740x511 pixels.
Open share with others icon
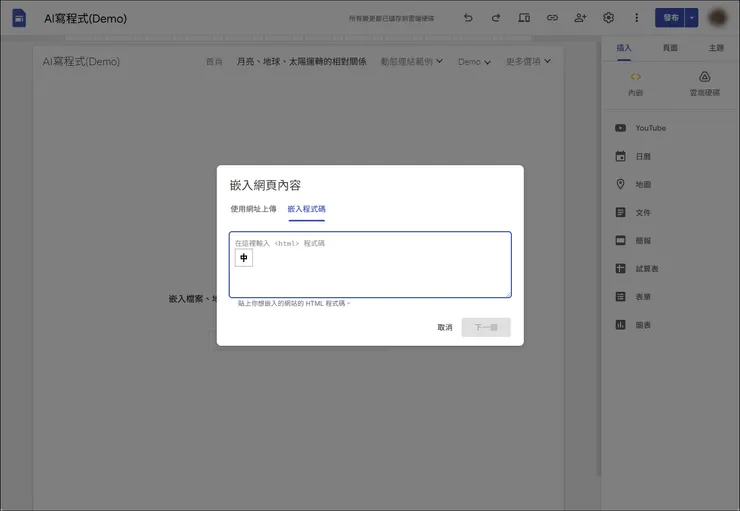[x=580, y=18]
